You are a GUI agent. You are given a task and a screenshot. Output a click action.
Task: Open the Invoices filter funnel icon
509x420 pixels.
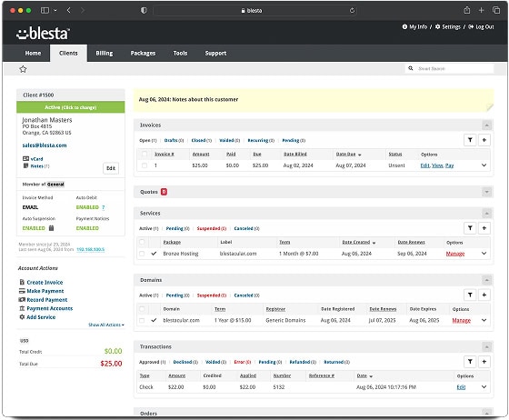(470, 140)
